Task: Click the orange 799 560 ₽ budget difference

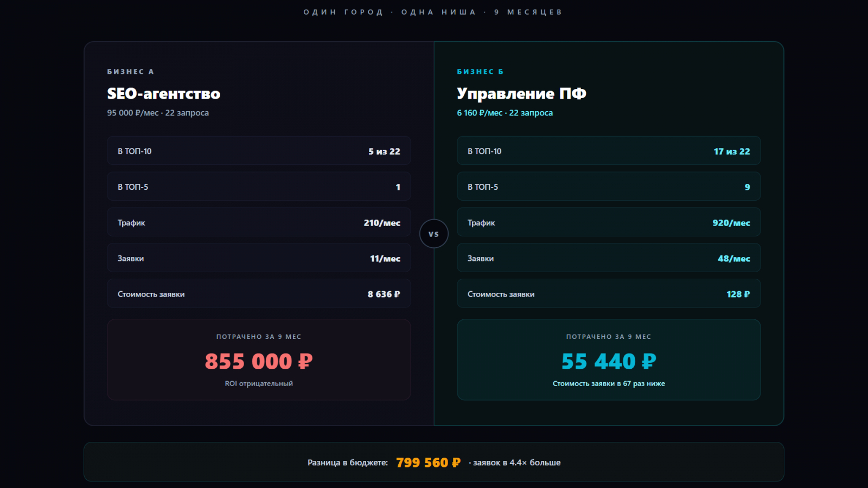Action: tap(428, 463)
